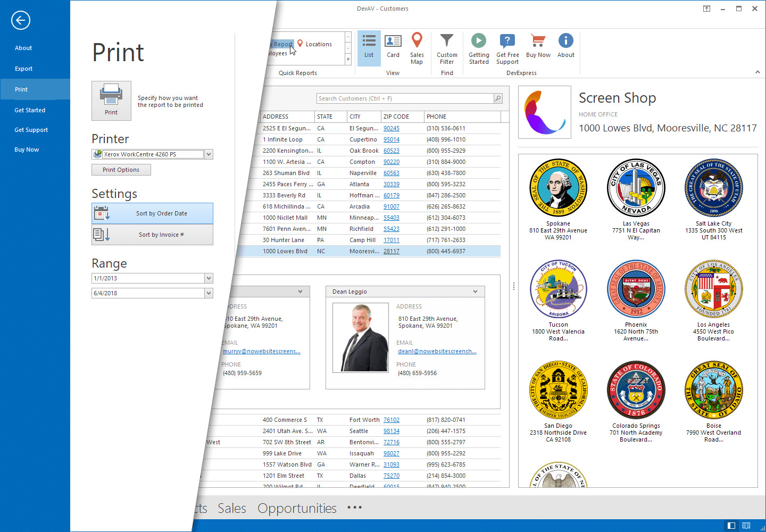Viewport: 766px width, 532px height.
Task: Launch Getting Started
Action: click(x=478, y=48)
